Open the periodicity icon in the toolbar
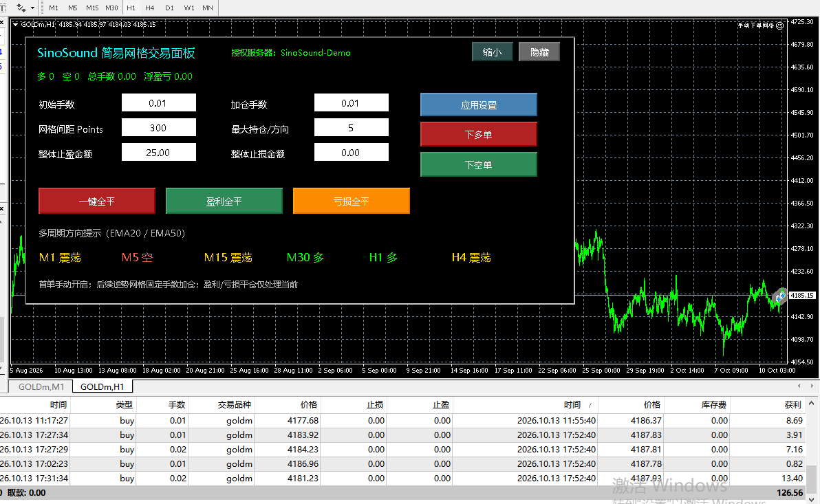 (x=21, y=8)
